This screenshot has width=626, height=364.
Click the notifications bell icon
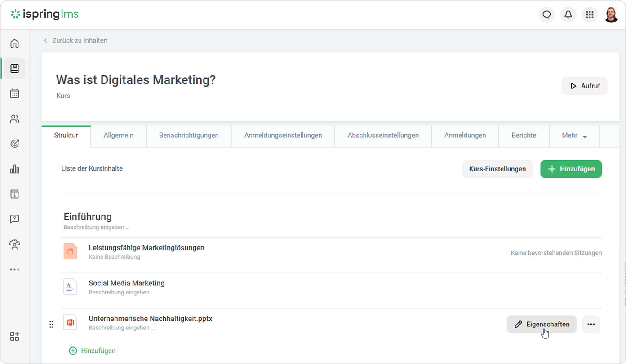click(x=568, y=15)
